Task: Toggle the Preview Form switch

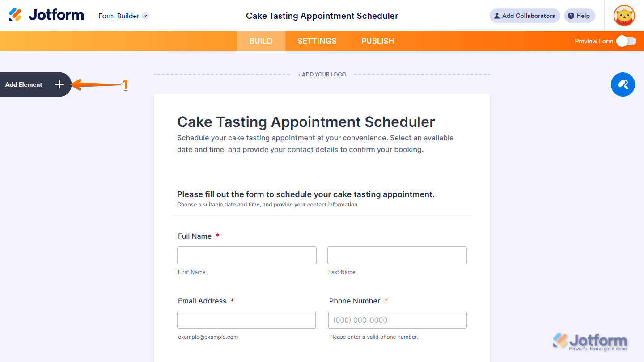Action: point(626,41)
